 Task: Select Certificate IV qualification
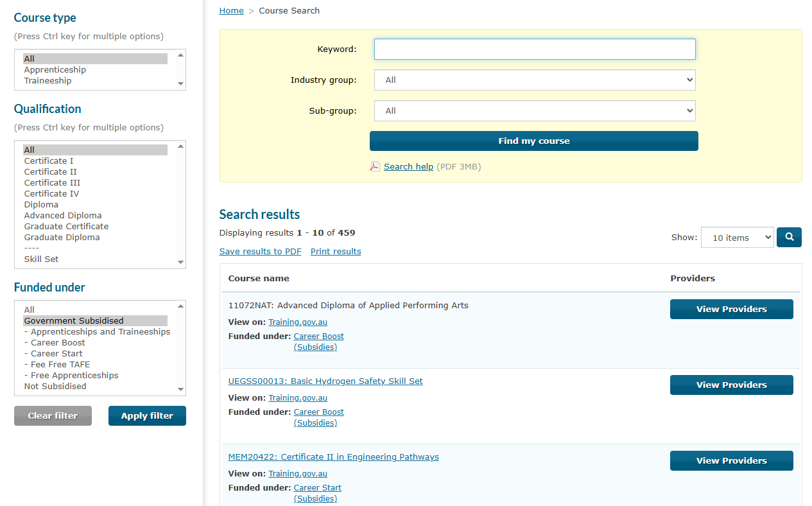click(96, 194)
